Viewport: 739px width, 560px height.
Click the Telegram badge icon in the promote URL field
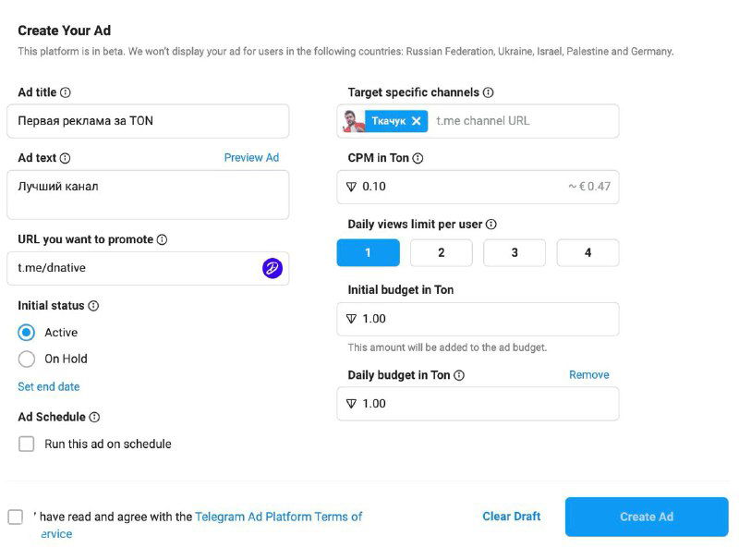[273, 268]
